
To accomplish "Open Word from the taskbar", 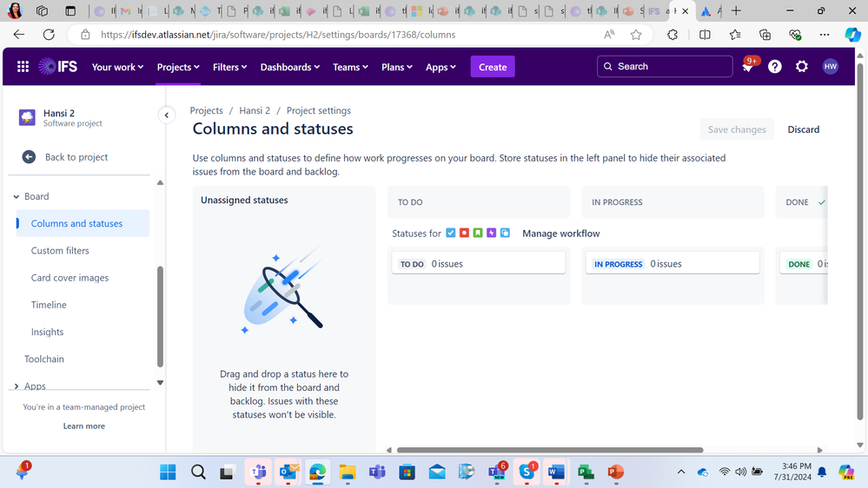I will [x=556, y=472].
